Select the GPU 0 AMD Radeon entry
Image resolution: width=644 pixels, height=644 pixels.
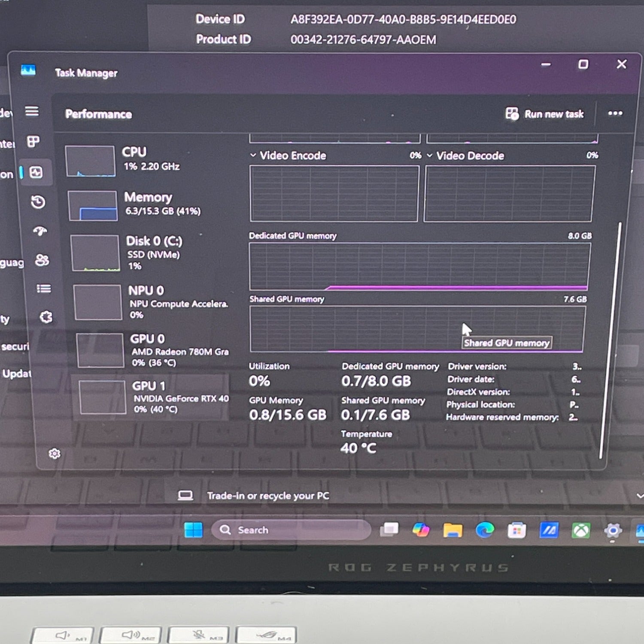click(153, 351)
